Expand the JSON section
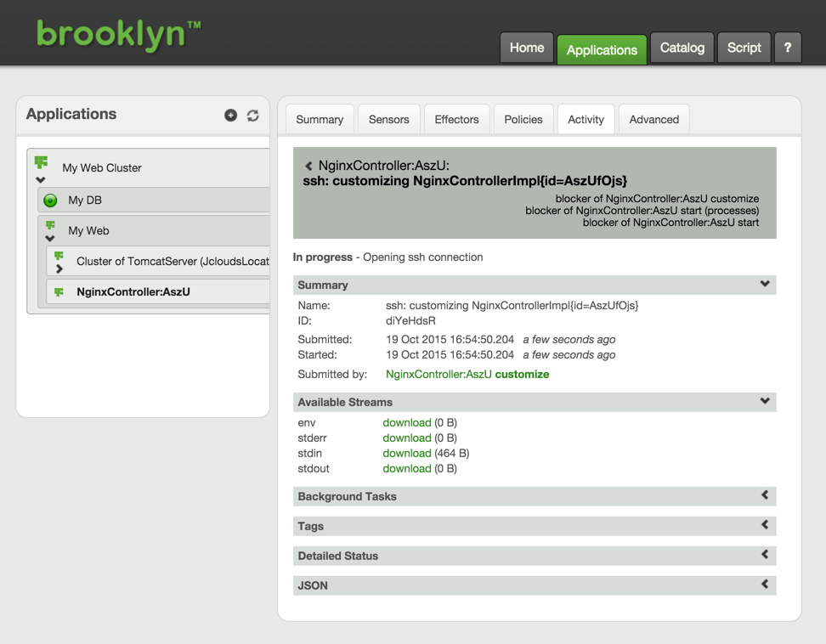Viewport: 826px width, 644px height. (765, 585)
